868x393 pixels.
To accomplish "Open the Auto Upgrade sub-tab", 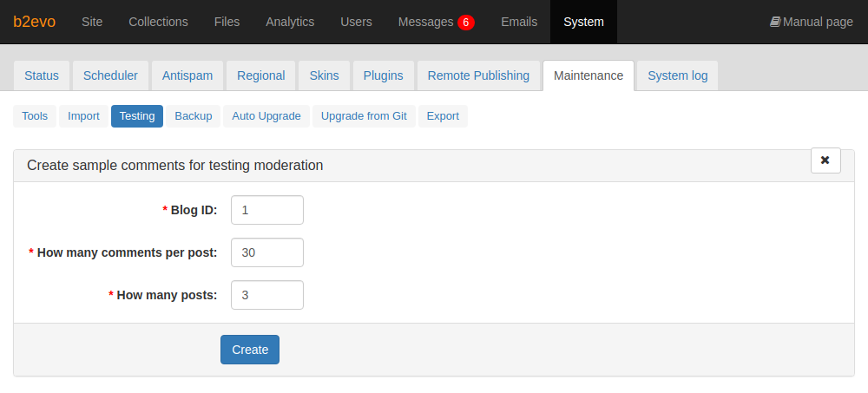I will tap(266, 116).
